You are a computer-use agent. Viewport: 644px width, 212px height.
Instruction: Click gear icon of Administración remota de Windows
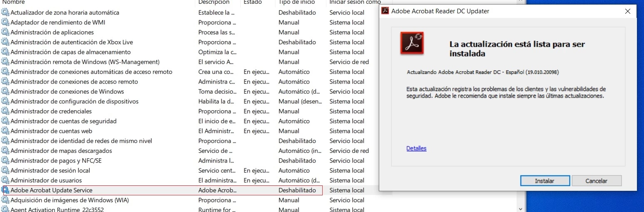point(5,62)
